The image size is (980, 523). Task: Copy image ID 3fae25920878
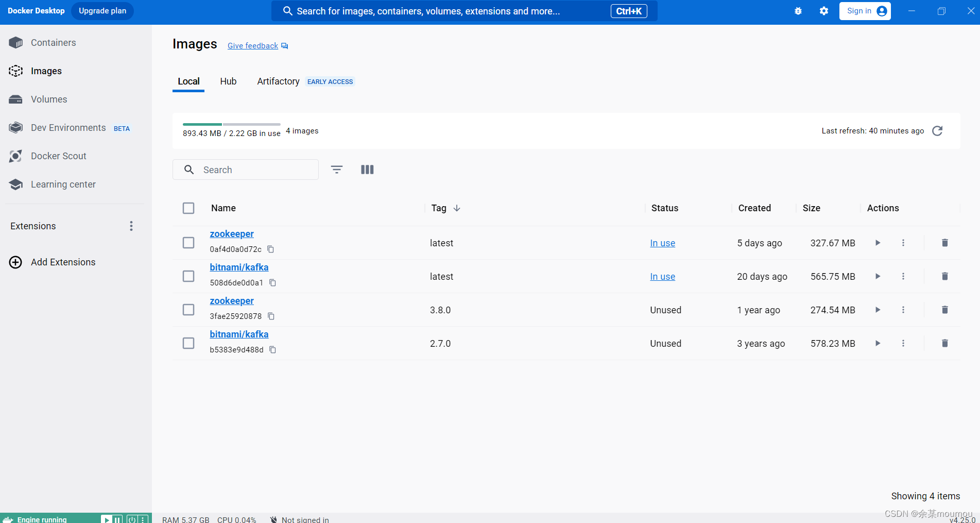[x=271, y=316]
